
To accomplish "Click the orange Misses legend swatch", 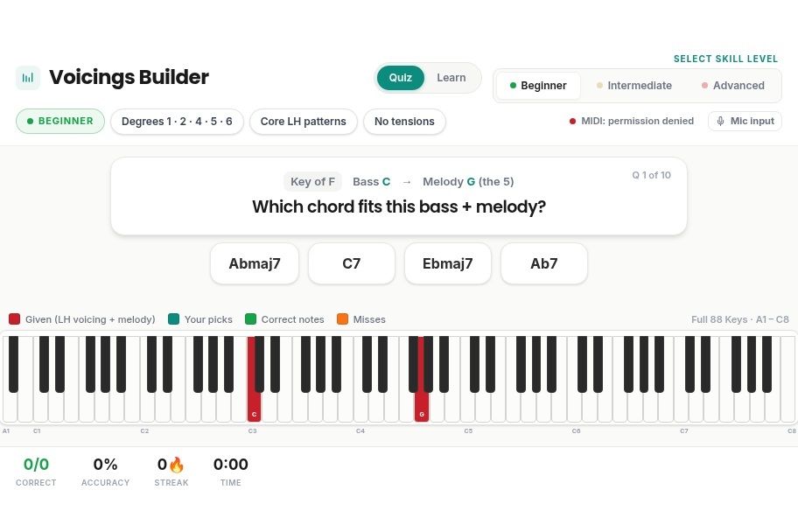I will pyautogui.click(x=342, y=319).
